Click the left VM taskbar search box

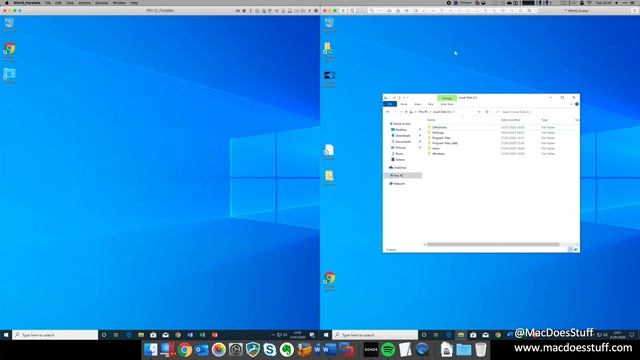[x=55, y=335]
